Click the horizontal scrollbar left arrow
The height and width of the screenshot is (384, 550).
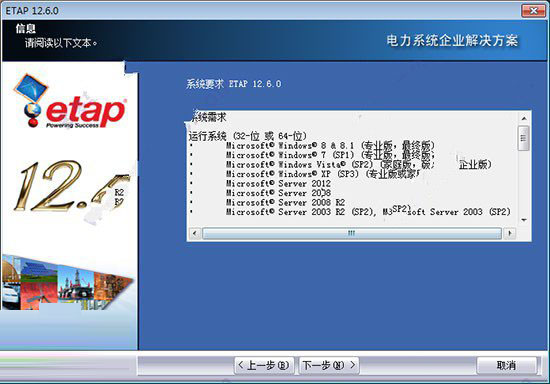pos(195,233)
